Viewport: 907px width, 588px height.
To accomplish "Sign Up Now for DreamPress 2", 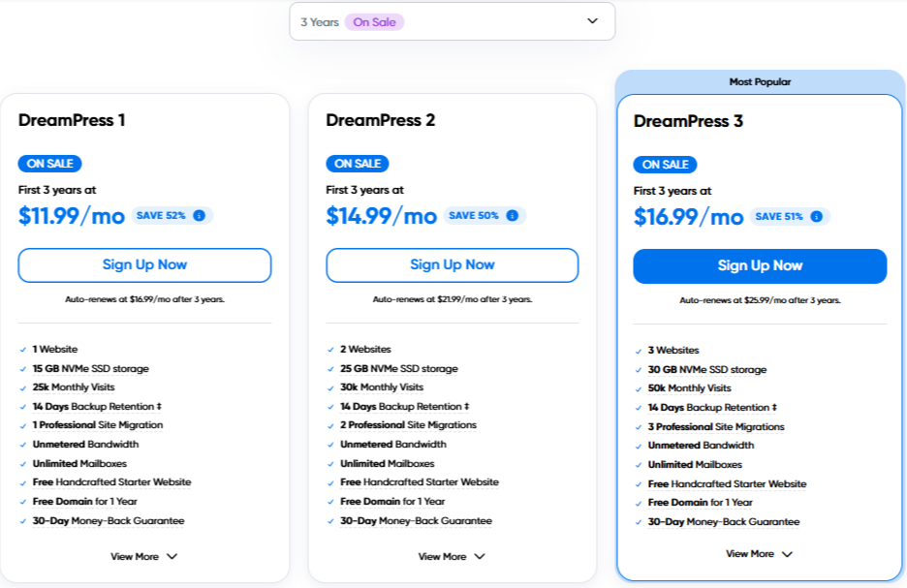I will (x=453, y=265).
